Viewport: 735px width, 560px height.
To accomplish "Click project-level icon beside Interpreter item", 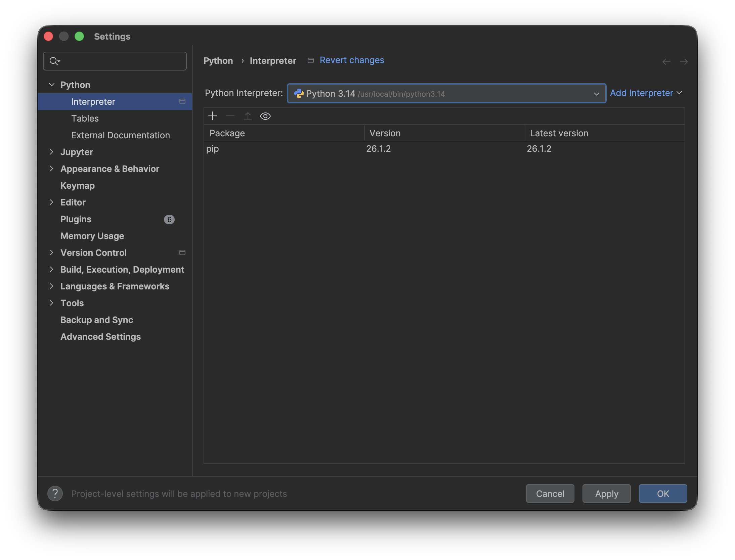I will click(182, 101).
